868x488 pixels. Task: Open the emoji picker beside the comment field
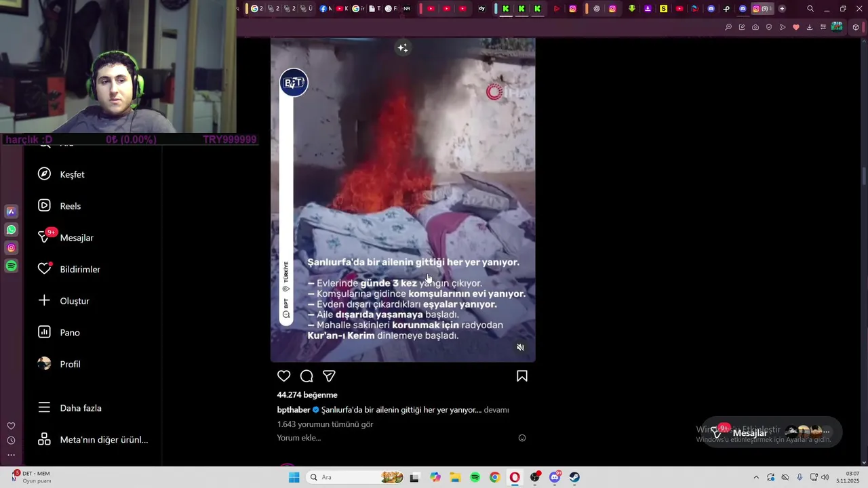pos(522,438)
